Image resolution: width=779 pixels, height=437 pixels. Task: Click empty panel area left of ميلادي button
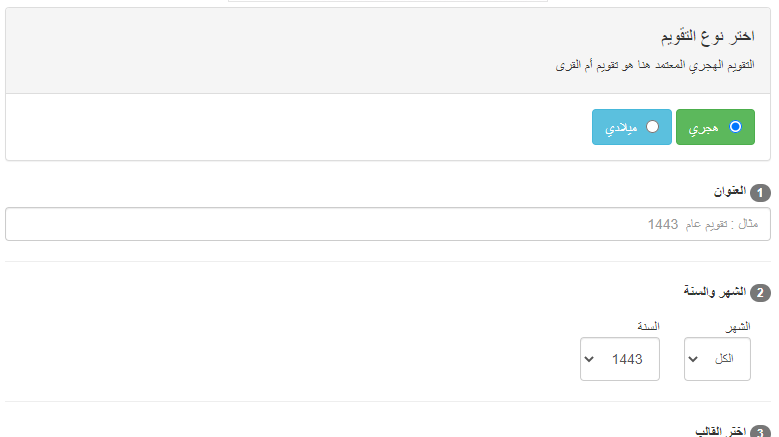pos(300,127)
